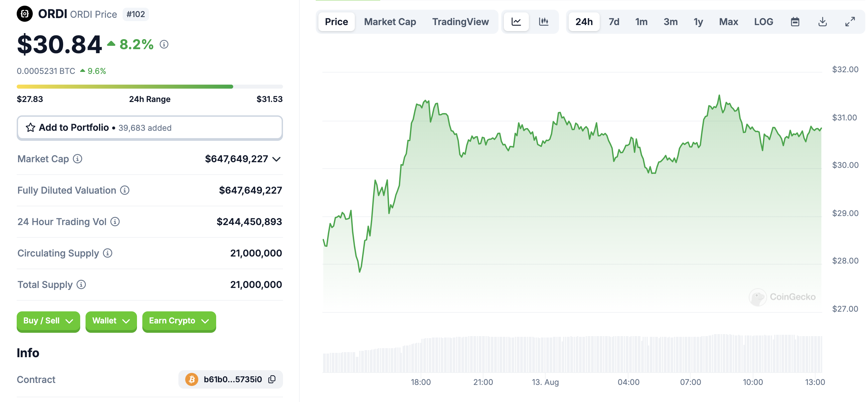
Task: Expand chart to fullscreen
Action: [850, 22]
